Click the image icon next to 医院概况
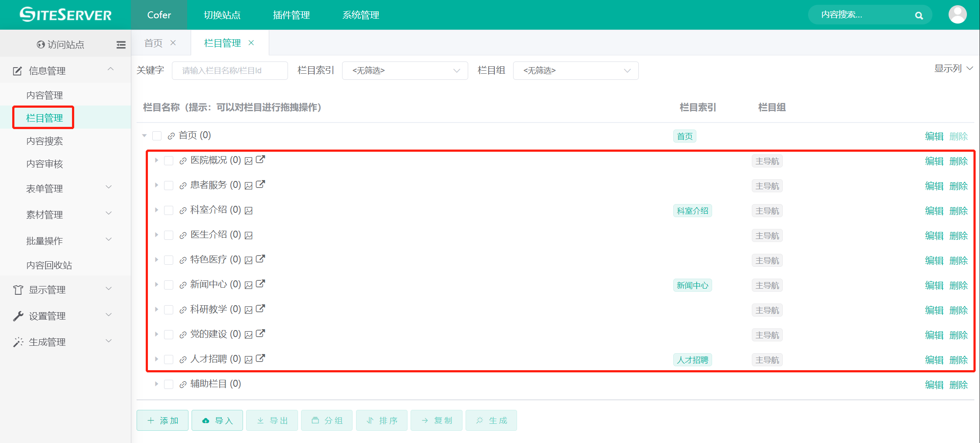Image resolution: width=980 pixels, height=443 pixels. pyautogui.click(x=249, y=161)
